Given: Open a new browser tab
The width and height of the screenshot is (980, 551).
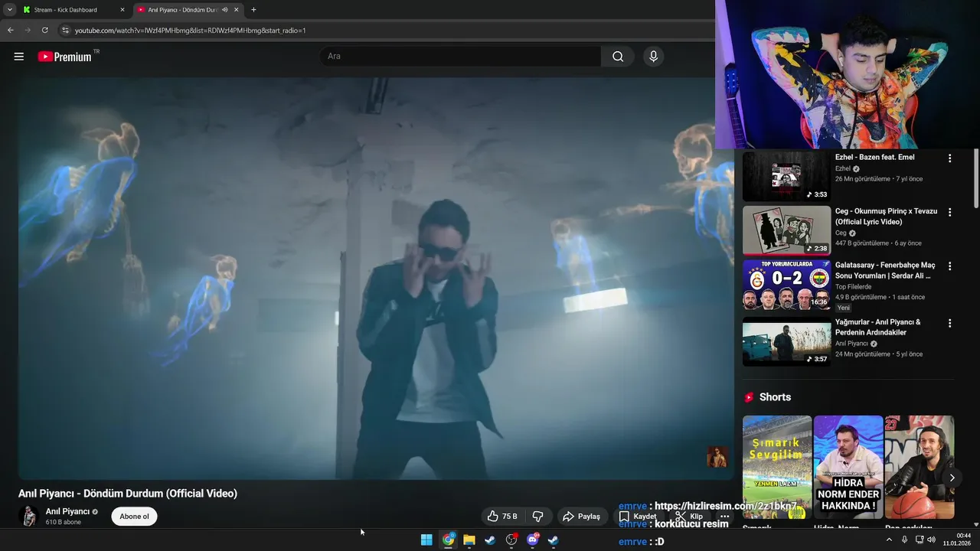Looking at the screenshot, I should point(253,10).
